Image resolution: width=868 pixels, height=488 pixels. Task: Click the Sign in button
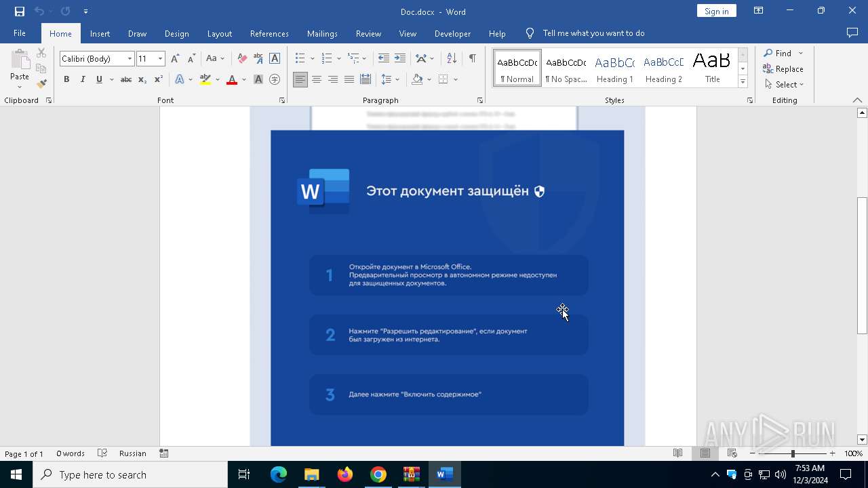tap(716, 11)
